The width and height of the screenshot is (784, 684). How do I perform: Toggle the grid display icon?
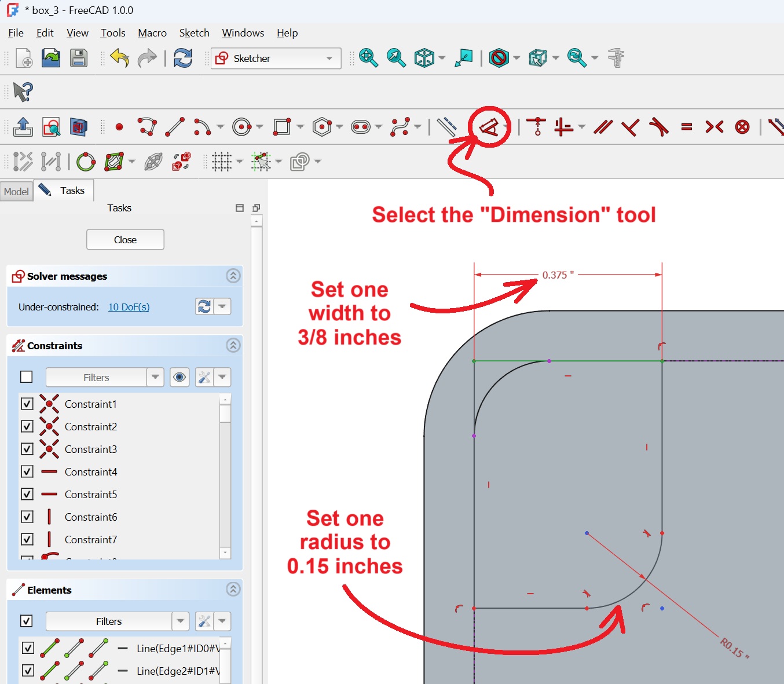pyautogui.click(x=222, y=162)
